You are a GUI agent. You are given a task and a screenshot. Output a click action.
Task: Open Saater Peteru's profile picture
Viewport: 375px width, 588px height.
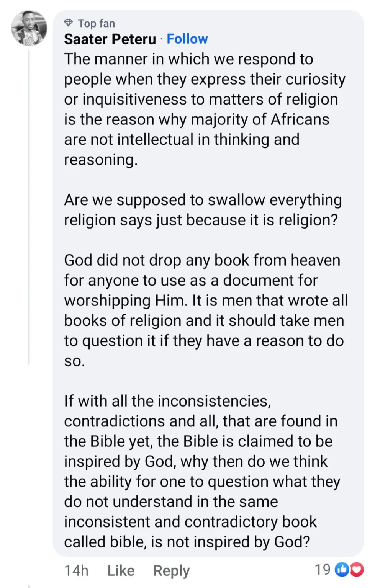29,28
